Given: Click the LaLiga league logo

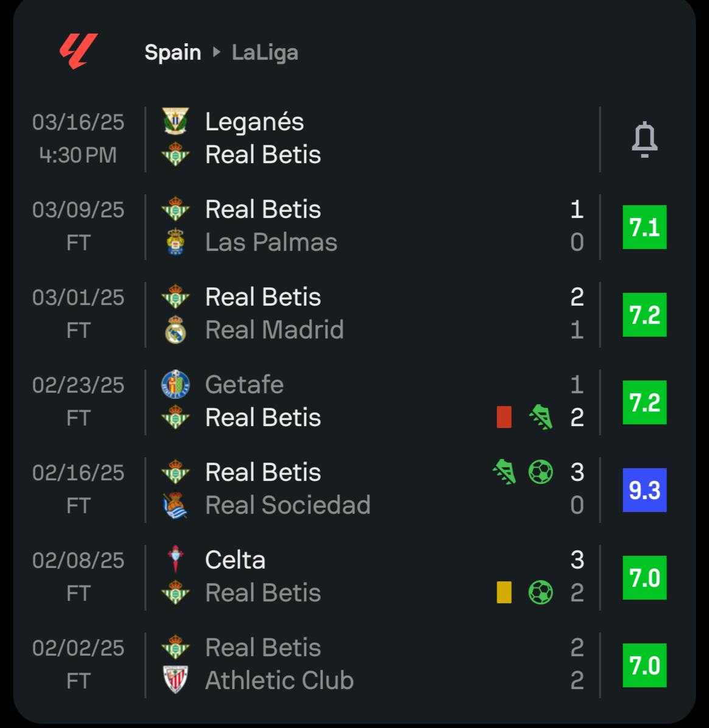Looking at the screenshot, I should click(79, 51).
